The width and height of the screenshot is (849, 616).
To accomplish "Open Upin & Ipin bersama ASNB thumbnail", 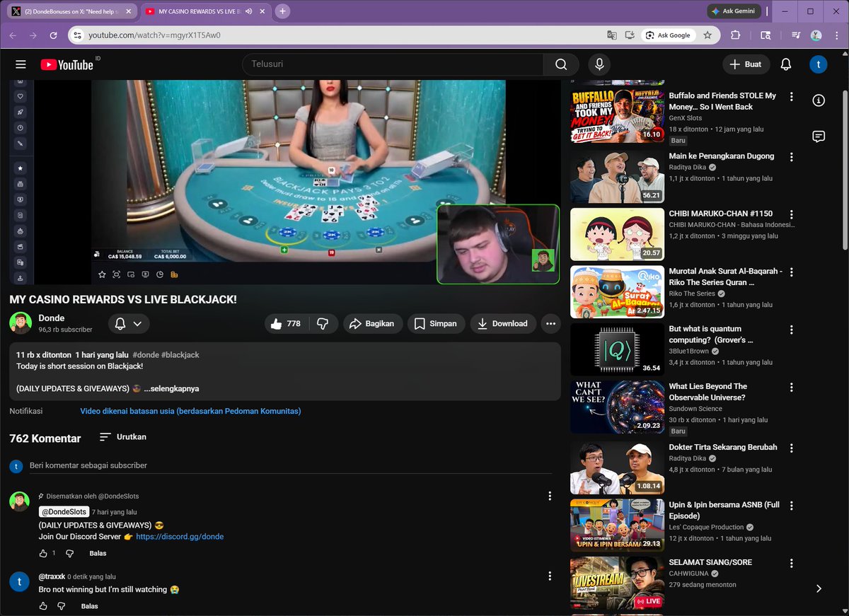I will pyautogui.click(x=617, y=525).
